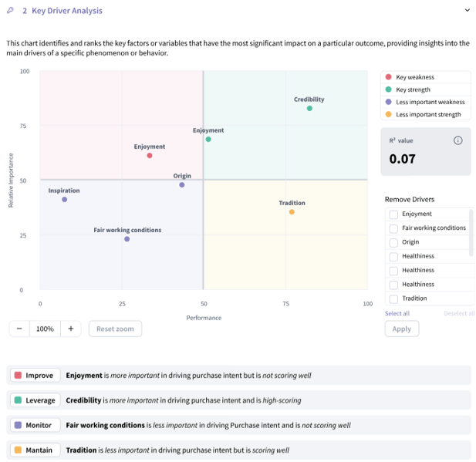The image size is (476, 462).
Task: Select the Inspiration data point
Action: coord(64,200)
